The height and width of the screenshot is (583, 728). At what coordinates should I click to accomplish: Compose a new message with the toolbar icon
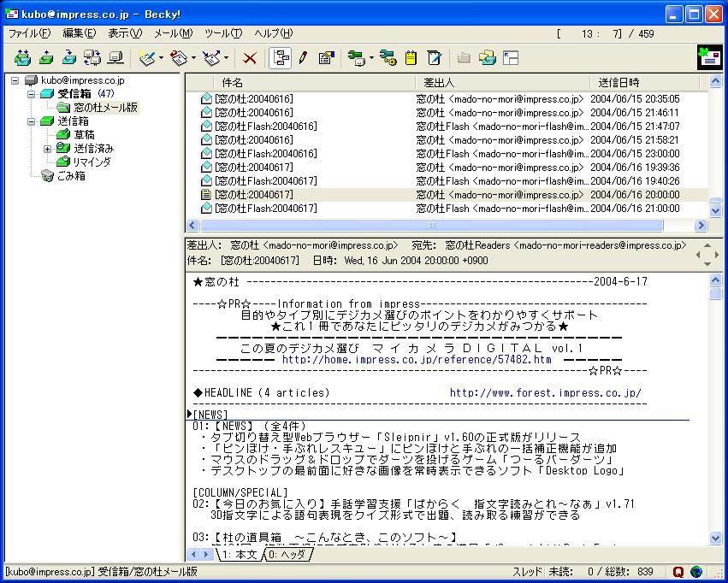pos(148,58)
